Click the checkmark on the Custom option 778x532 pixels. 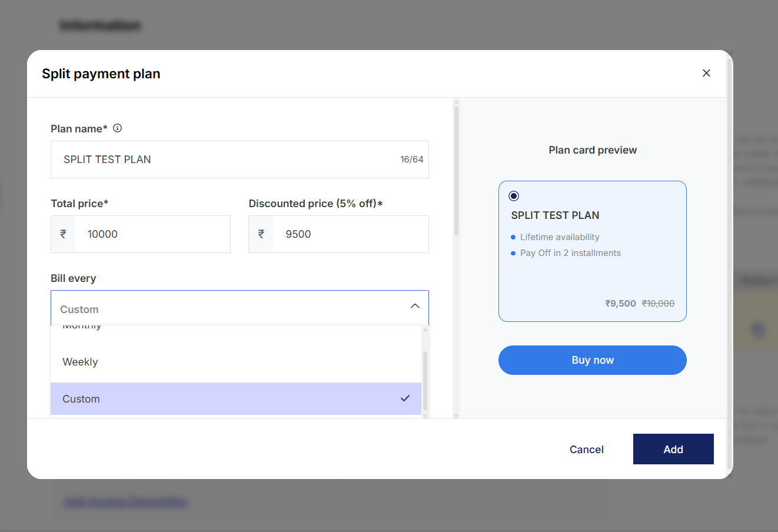pyautogui.click(x=405, y=398)
